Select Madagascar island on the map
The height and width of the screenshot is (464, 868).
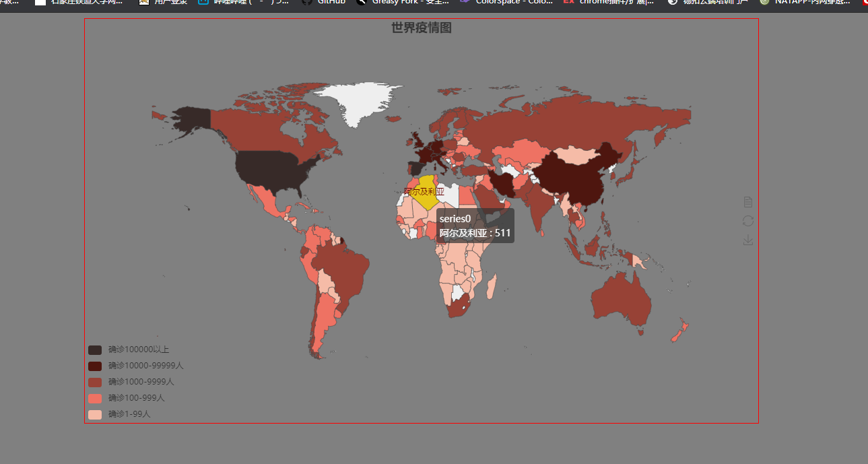[492, 286]
